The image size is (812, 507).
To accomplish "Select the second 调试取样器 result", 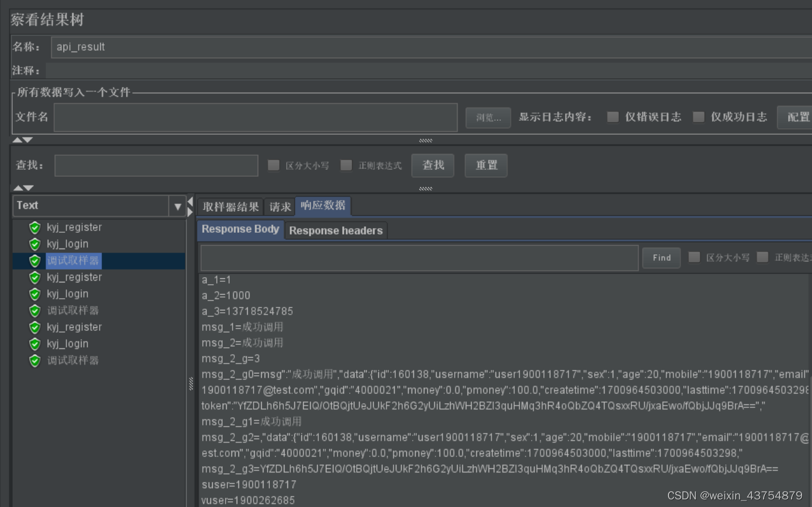I will click(x=73, y=310).
